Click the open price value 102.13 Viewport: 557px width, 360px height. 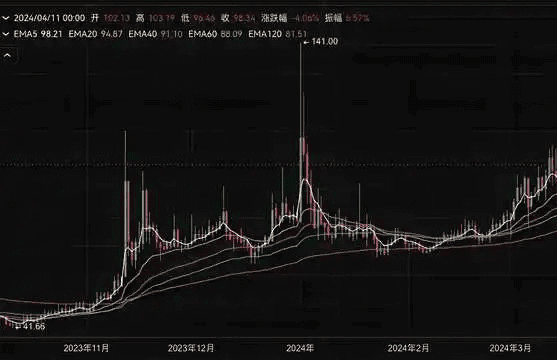coord(117,18)
